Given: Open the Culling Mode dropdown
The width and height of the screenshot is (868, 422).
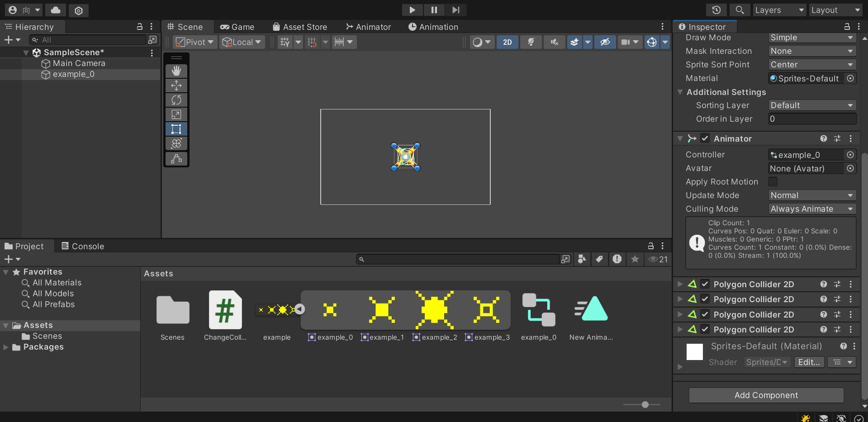Looking at the screenshot, I should click(x=812, y=209).
